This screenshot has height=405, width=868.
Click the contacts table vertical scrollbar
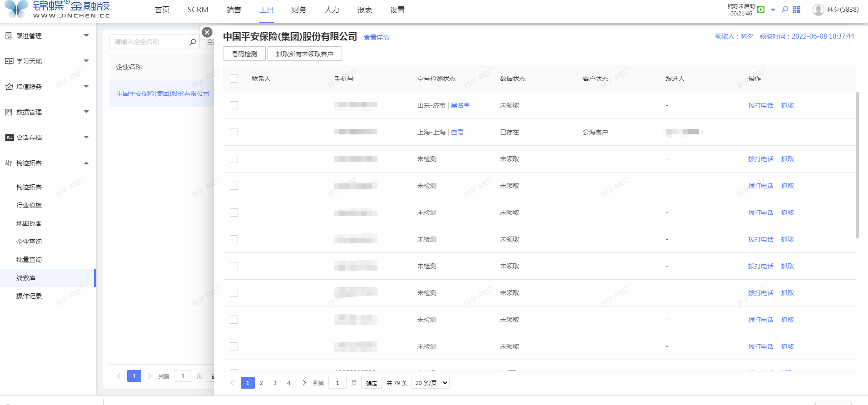click(857, 165)
